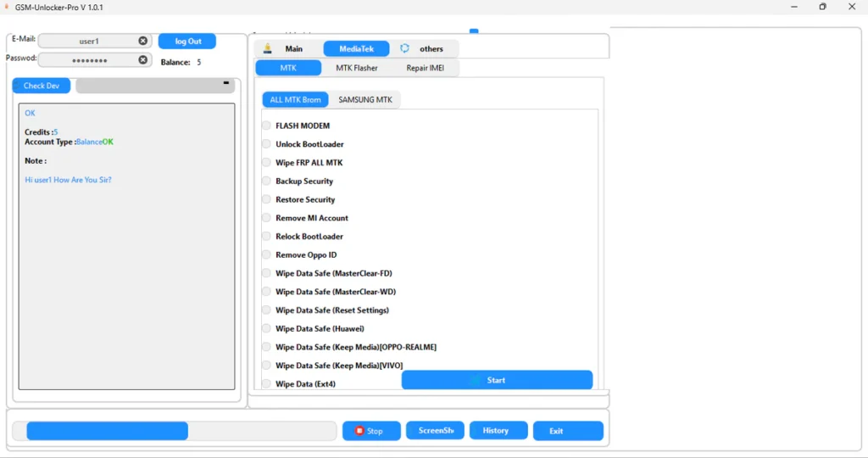The height and width of the screenshot is (458, 868).
Task: Select Unlock BootLoader radio button
Action: [x=266, y=144]
